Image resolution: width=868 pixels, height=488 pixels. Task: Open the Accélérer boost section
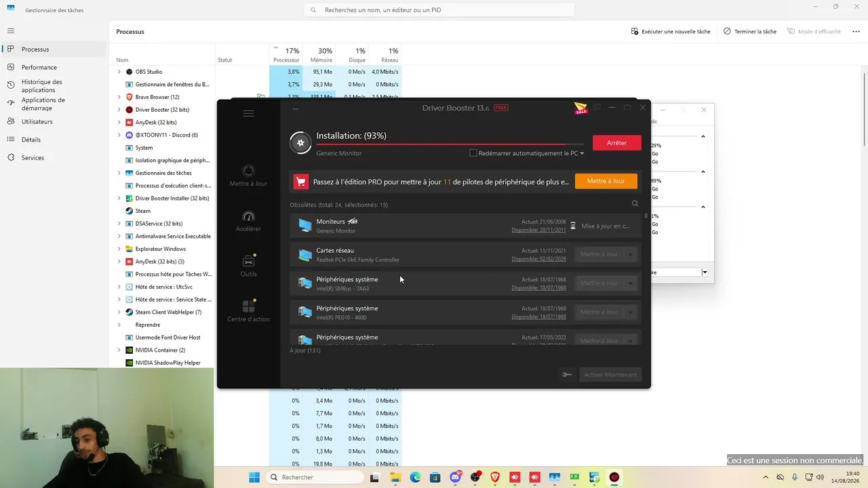(x=248, y=221)
